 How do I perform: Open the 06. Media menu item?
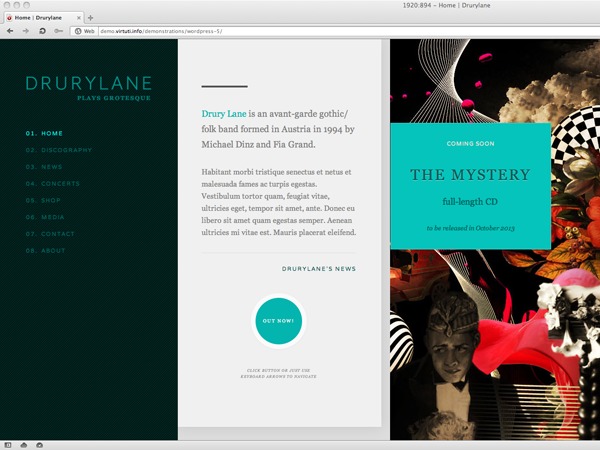(x=45, y=217)
